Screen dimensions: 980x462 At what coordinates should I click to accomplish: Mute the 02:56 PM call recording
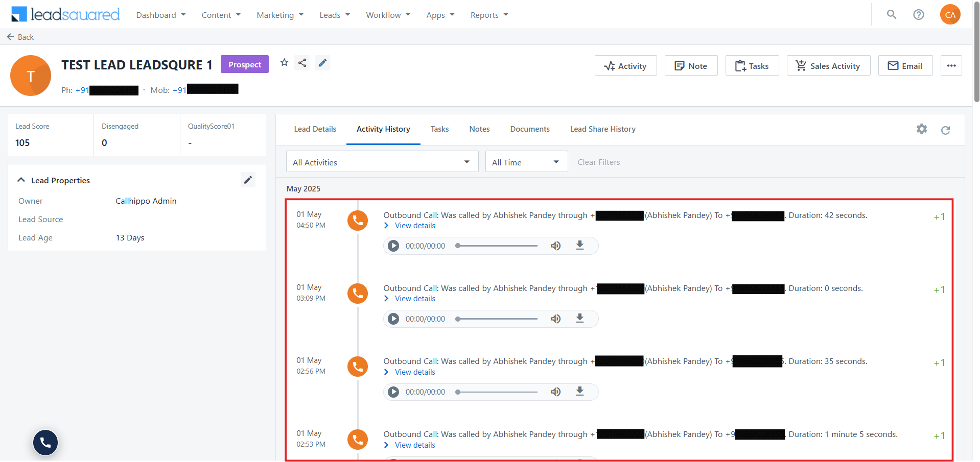tap(555, 392)
